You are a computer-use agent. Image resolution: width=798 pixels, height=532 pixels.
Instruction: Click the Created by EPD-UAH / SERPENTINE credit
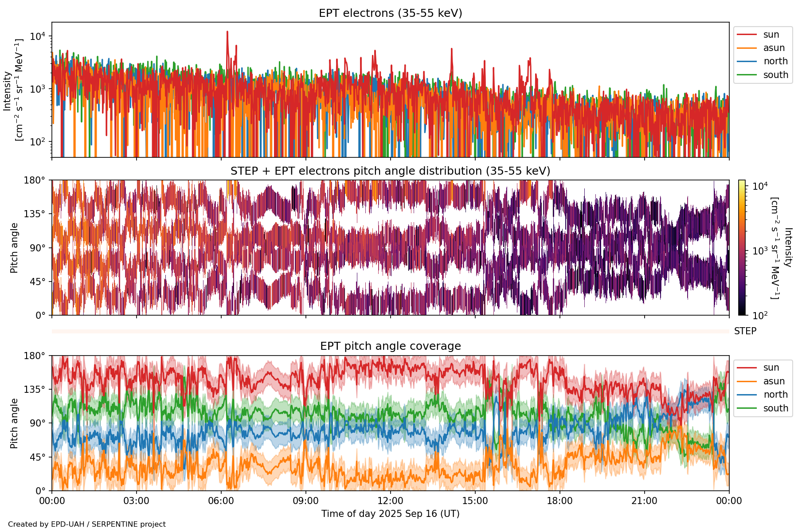coord(87,524)
